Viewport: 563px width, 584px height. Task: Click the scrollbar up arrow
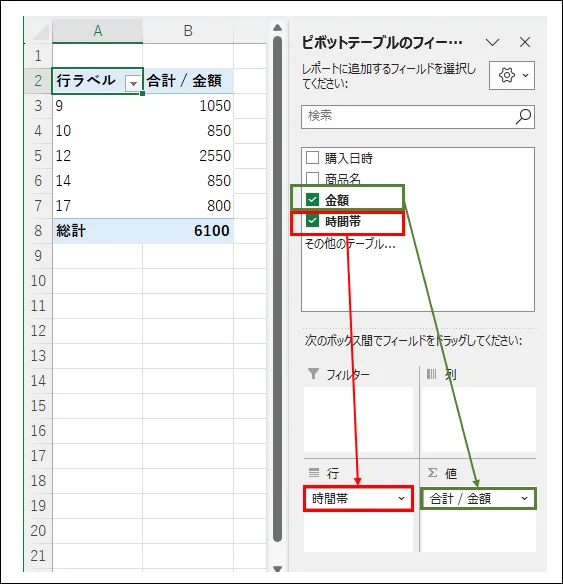click(x=277, y=28)
